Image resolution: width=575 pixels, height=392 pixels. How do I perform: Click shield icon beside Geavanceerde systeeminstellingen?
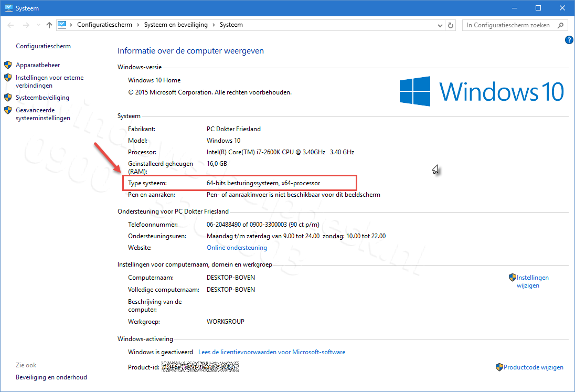pos(8,110)
